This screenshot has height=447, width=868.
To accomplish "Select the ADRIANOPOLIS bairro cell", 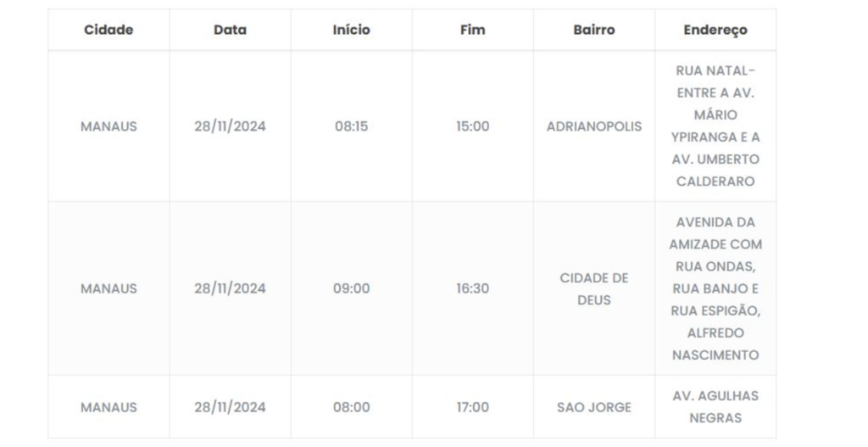I will point(593,126).
